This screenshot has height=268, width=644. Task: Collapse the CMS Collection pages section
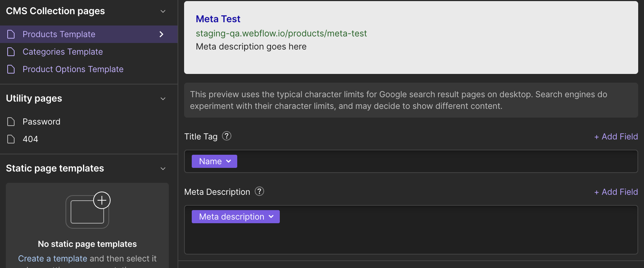click(x=163, y=11)
